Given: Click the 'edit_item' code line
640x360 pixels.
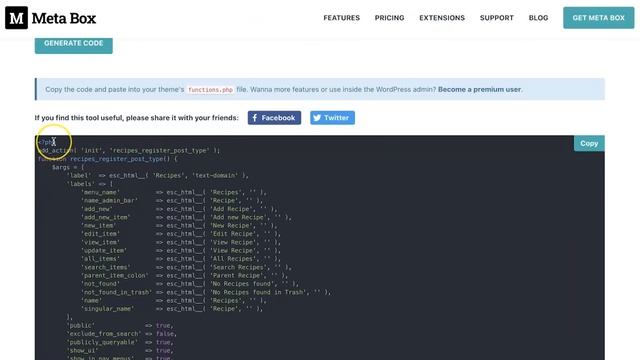Looking at the screenshot, I should pyautogui.click(x=181, y=234).
